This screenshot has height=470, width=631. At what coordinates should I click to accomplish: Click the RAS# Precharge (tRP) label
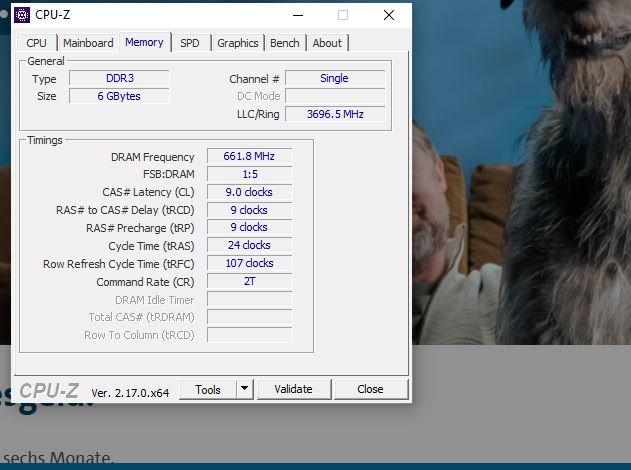140,228
